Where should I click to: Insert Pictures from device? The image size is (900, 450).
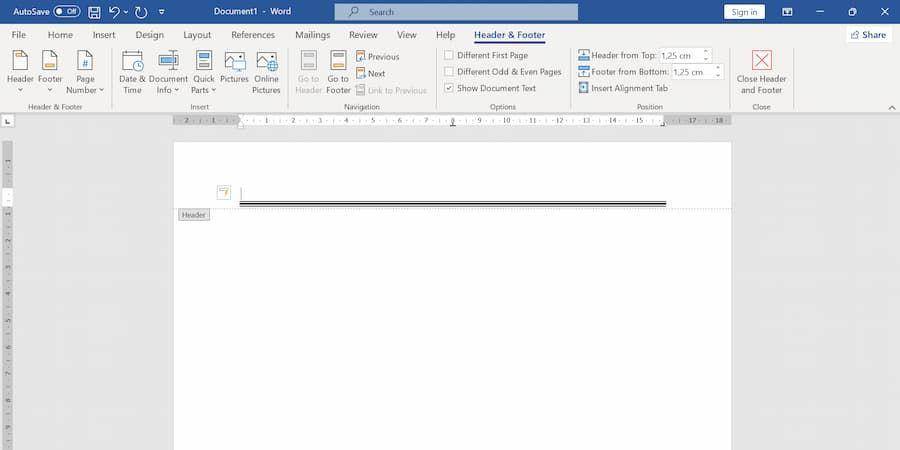(234, 67)
